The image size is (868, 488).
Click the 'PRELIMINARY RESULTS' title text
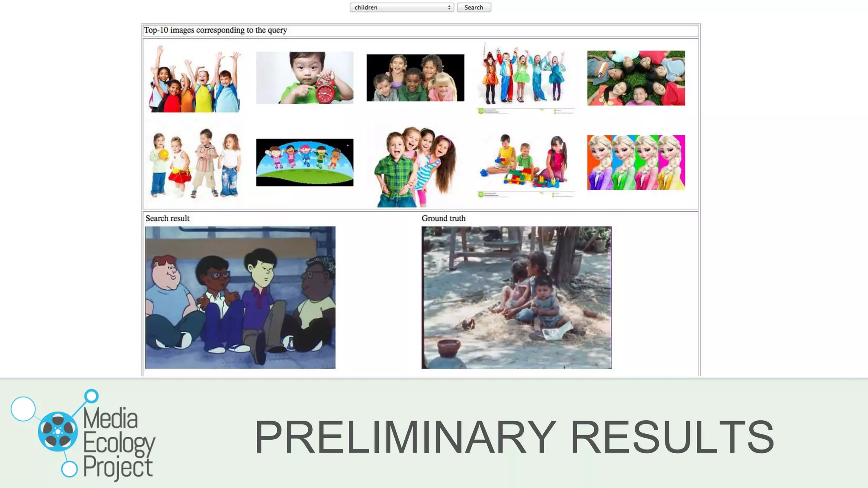pos(515,437)
